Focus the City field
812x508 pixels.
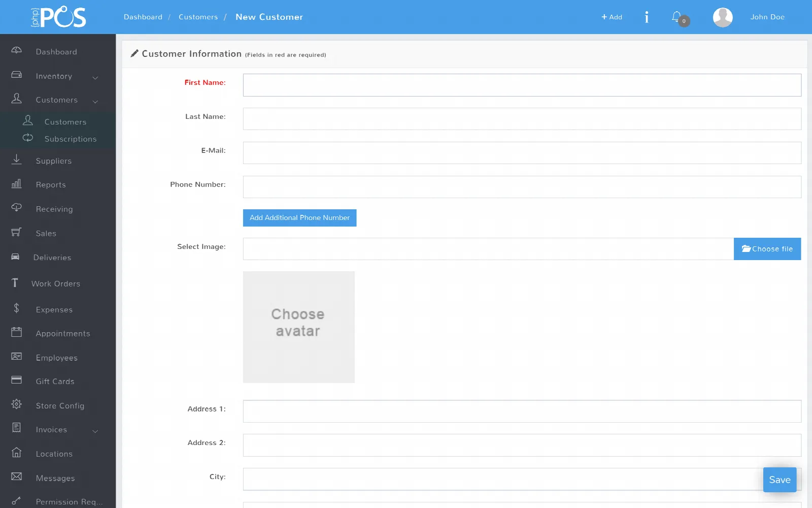coord(522,479)
